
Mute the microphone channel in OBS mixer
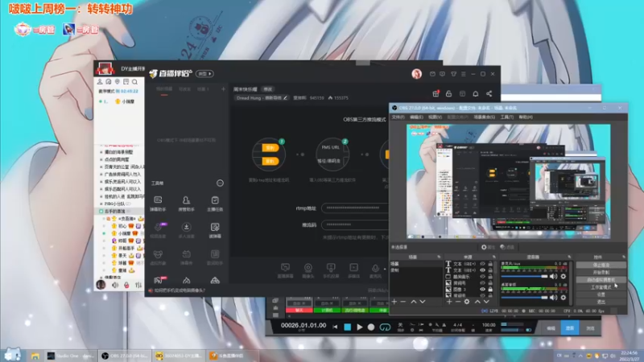(x=554, y=276)
